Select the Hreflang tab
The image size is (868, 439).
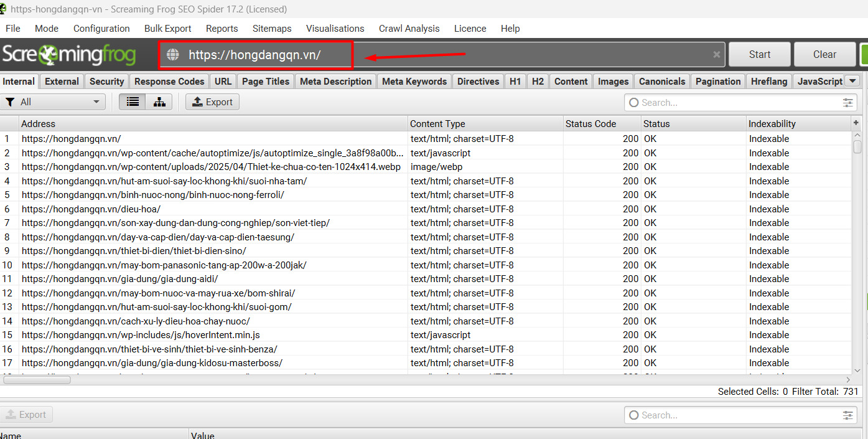pos(769,82)
